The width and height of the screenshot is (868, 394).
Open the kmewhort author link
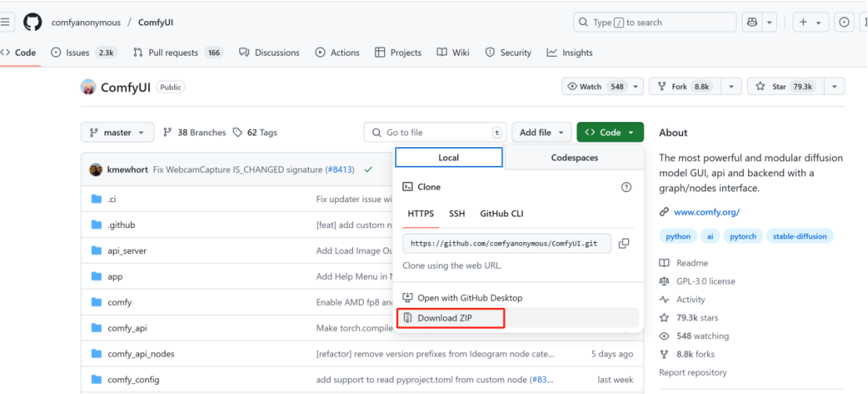click(x=128, y=169)
